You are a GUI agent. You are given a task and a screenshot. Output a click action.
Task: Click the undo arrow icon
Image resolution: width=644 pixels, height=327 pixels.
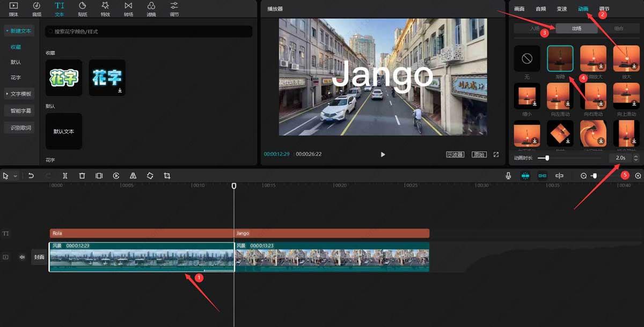[31, 176]
